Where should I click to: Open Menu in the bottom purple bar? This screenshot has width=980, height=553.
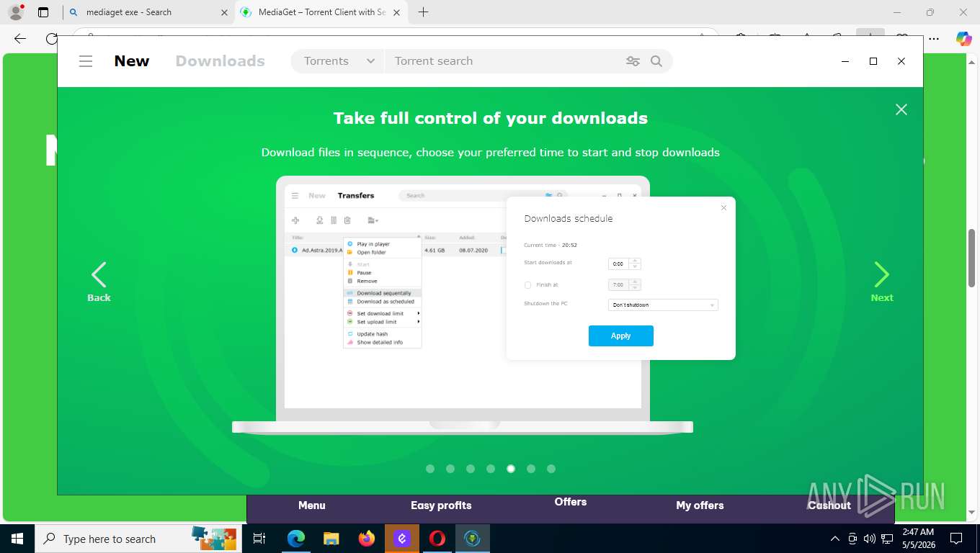(x=312, y=505)
